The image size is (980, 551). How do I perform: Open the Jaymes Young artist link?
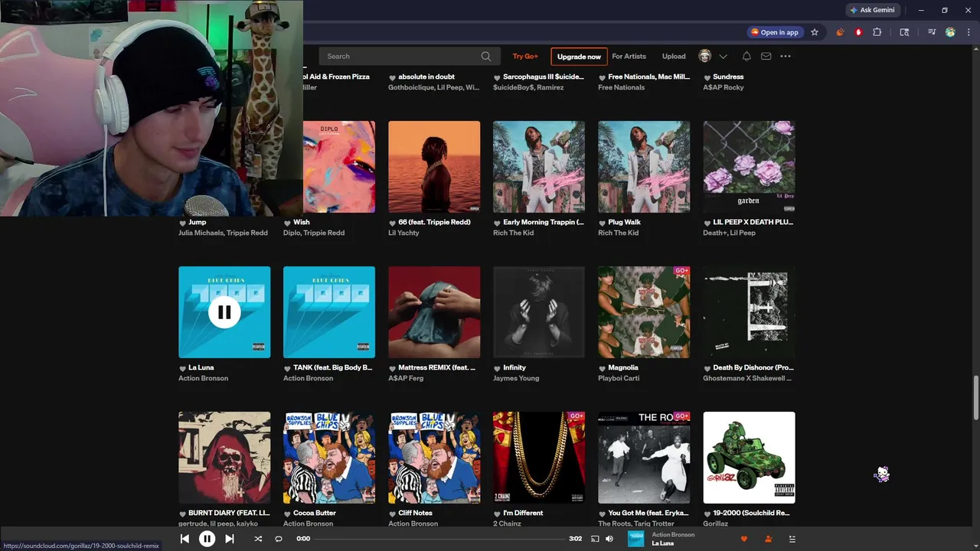(x=516, y=378)
